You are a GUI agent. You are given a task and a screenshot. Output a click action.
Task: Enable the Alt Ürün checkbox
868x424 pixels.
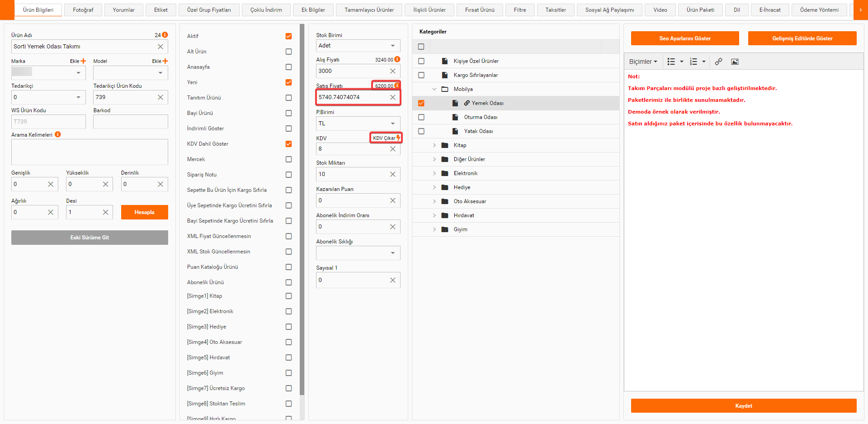(288, 52)
